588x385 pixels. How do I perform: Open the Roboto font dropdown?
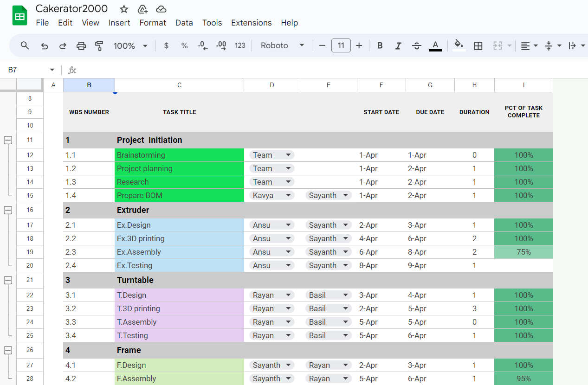[x=282, y=45]
